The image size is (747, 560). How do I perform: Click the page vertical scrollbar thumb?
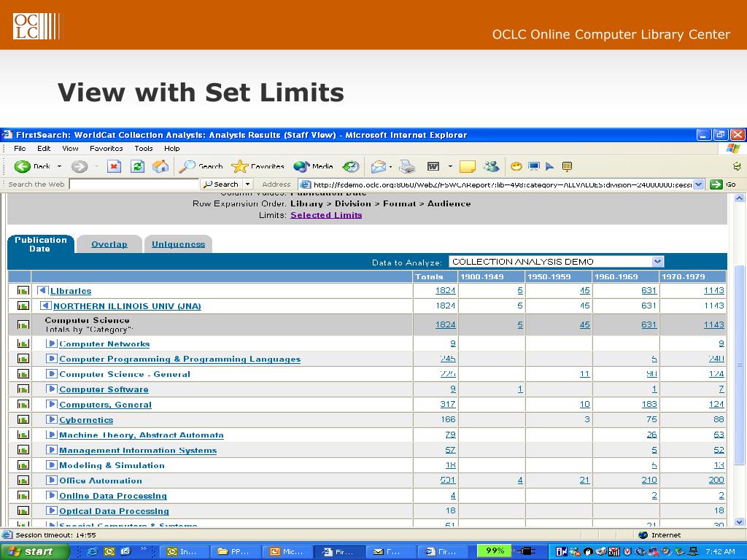pyautogui.click(x=739, y=365)
